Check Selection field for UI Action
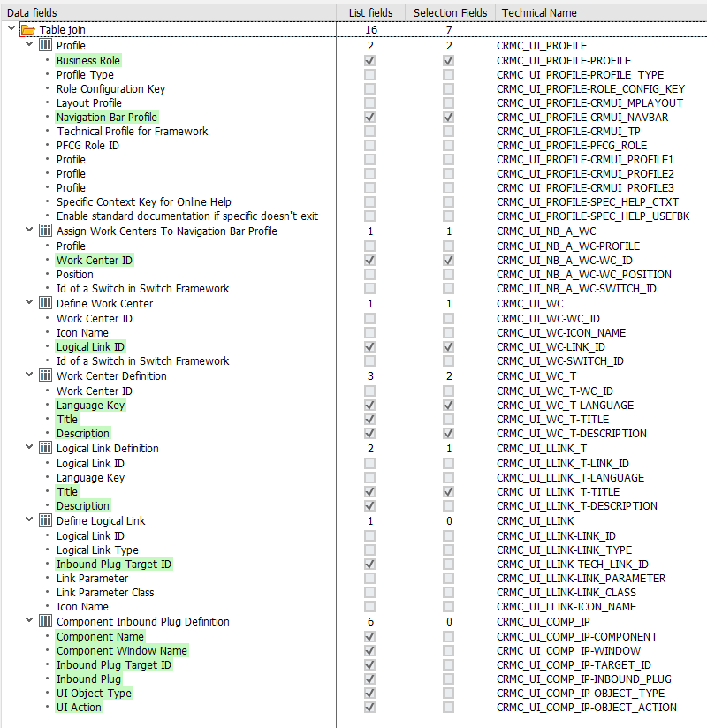The width and height of the screenshot is (707, 728). [448, 708]
